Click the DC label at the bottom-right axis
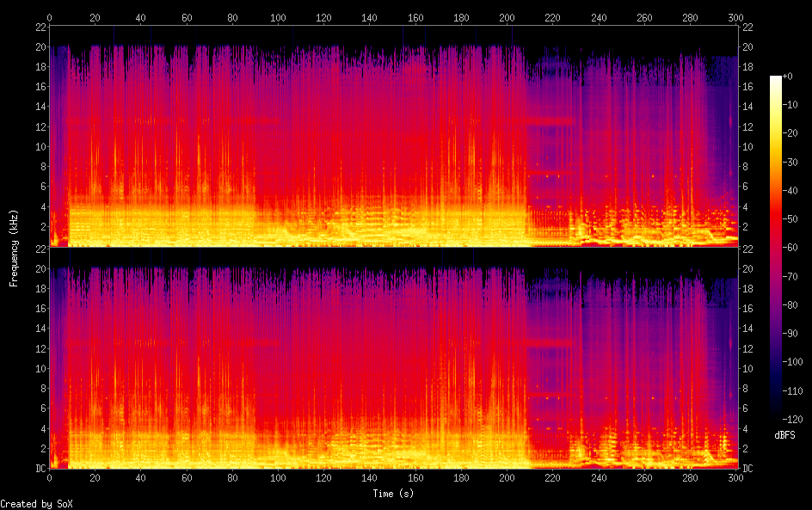 (748, 468)
